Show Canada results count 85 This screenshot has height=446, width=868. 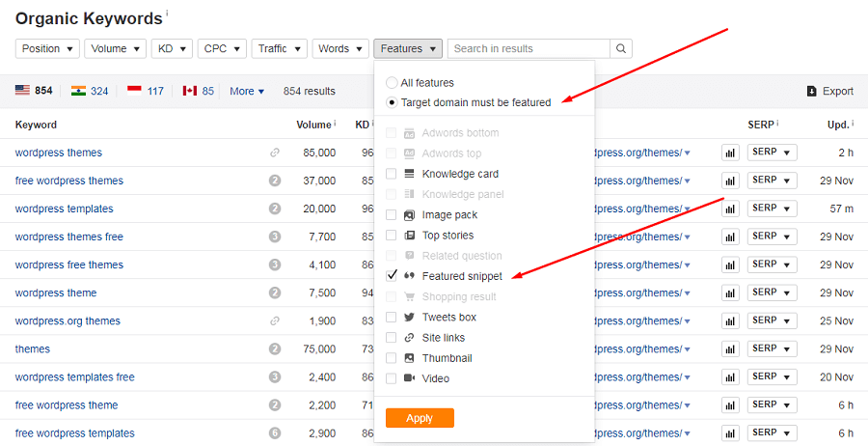pyautogui.click(x=208, y=91)
